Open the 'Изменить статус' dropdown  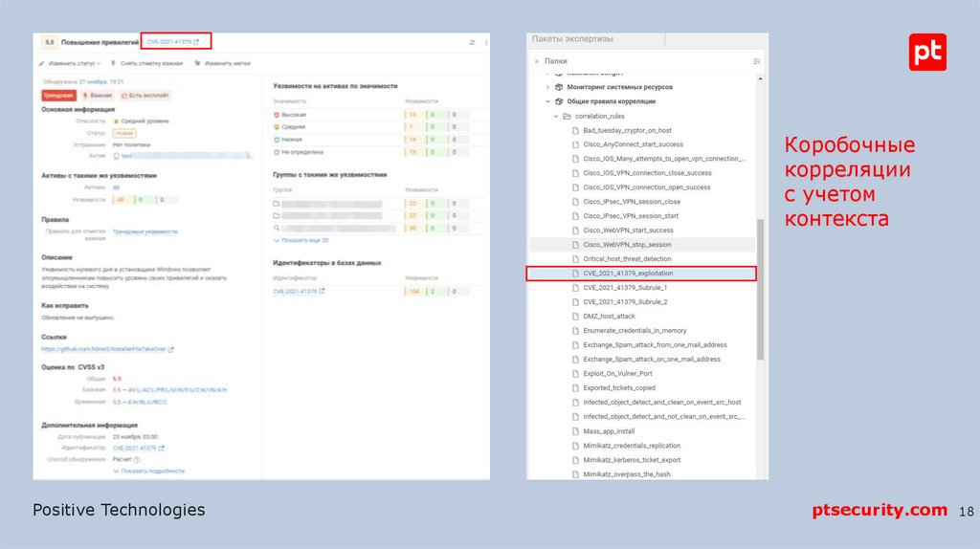(70, 63)
